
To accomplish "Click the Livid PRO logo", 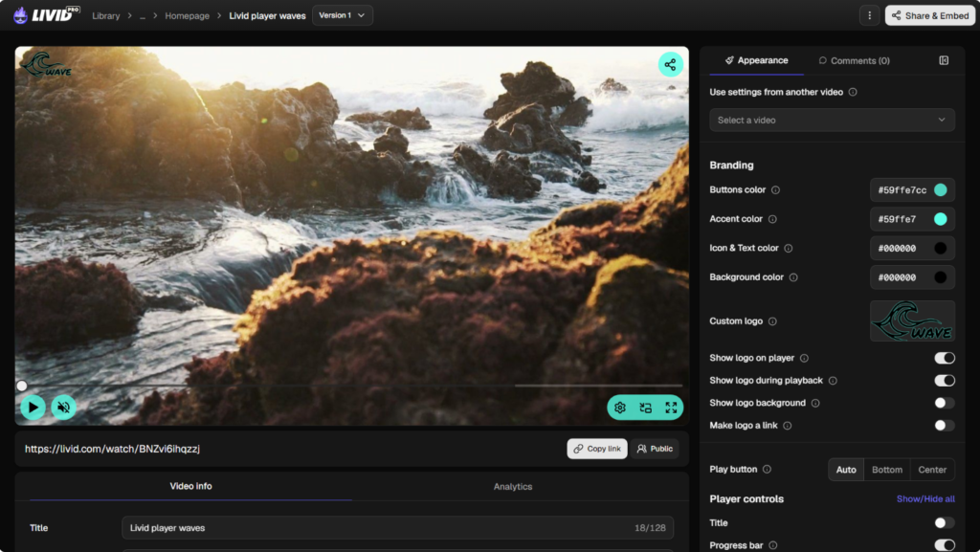I will pos(46,14).
